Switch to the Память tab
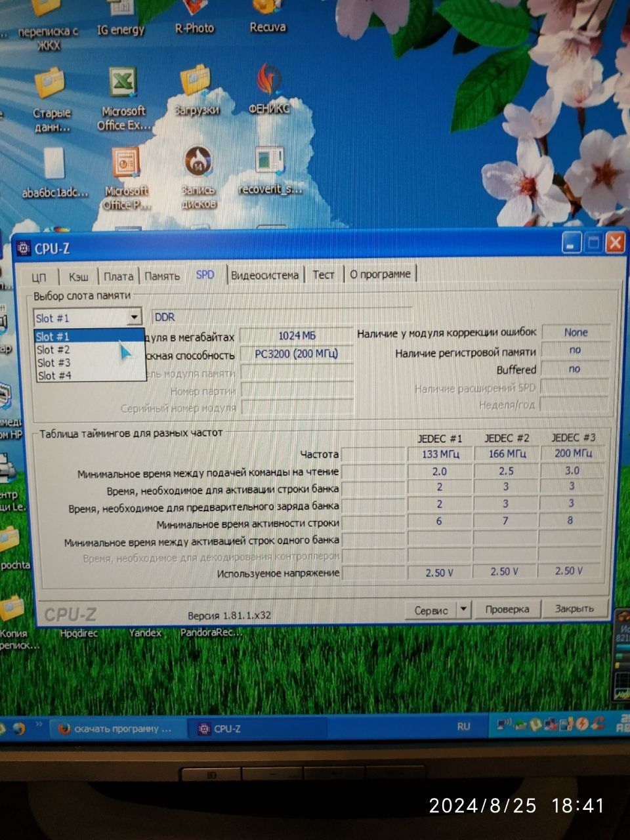This screenshot has width=630, height=840. tap(162, 276)
